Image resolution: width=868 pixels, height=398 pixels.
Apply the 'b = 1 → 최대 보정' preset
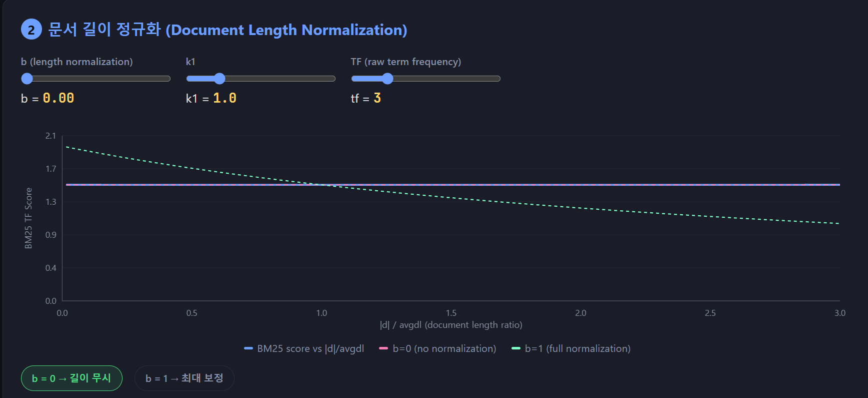184,378
